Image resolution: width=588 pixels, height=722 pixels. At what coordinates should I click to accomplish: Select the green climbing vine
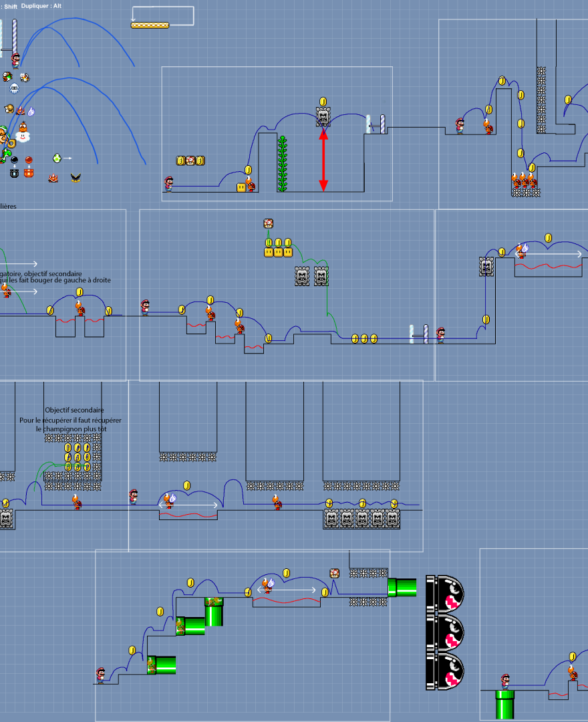[283, 164]
